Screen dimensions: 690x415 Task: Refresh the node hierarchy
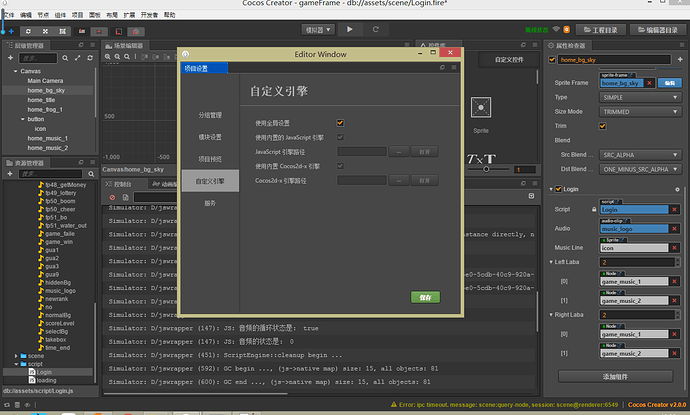coord(90,58)
